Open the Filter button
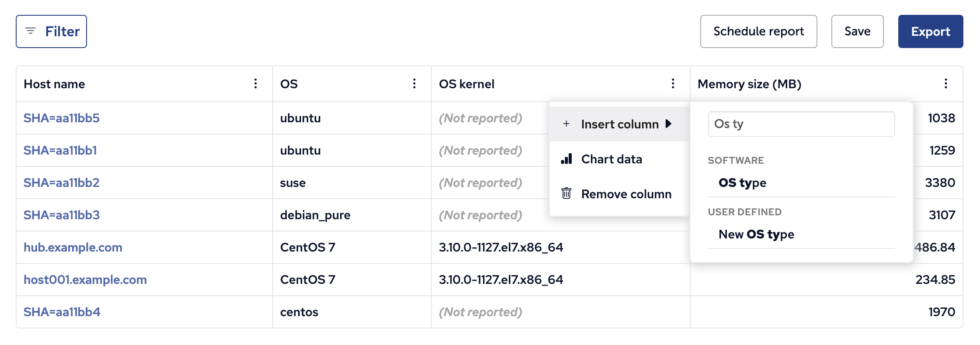The height and width of the screenshot is (345, 980). (52, 31)
